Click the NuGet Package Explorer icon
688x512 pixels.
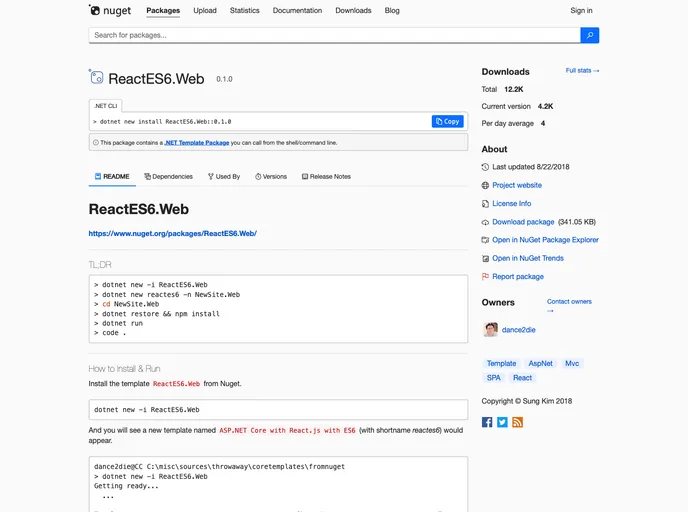(485, 240)
